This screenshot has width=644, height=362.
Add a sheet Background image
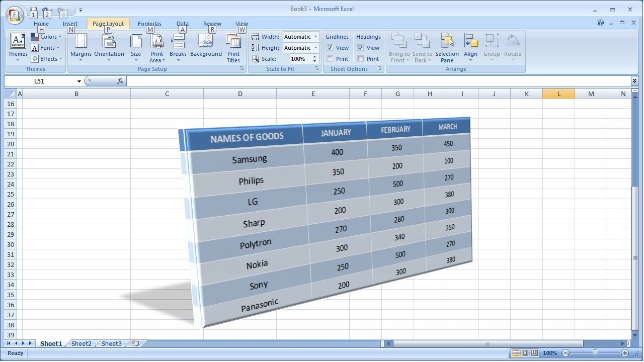point(206,48)
